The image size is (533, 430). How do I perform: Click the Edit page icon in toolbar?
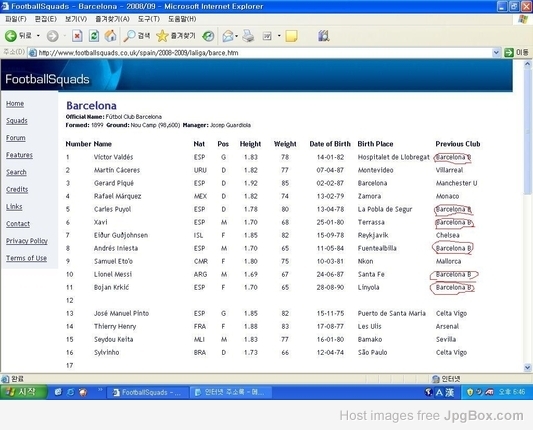click(267, 36)
